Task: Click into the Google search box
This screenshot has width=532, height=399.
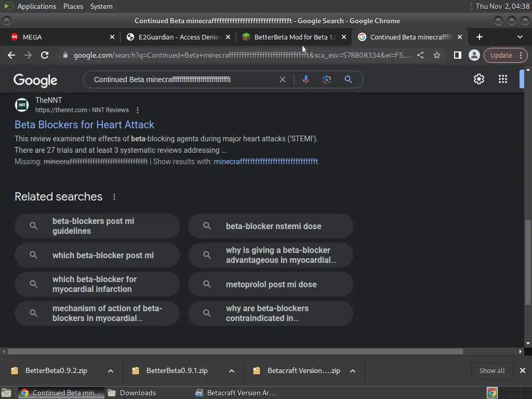Action: tap(183, 79)
